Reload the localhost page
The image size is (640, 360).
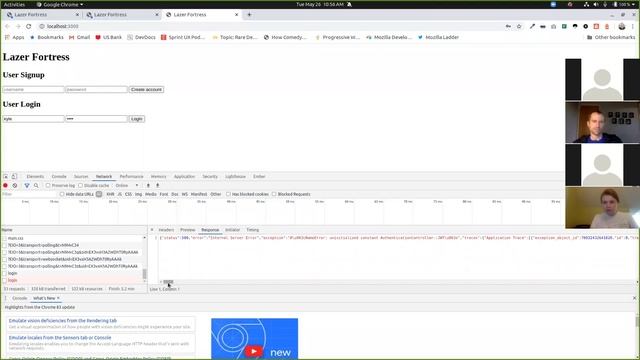coord(29,26)
